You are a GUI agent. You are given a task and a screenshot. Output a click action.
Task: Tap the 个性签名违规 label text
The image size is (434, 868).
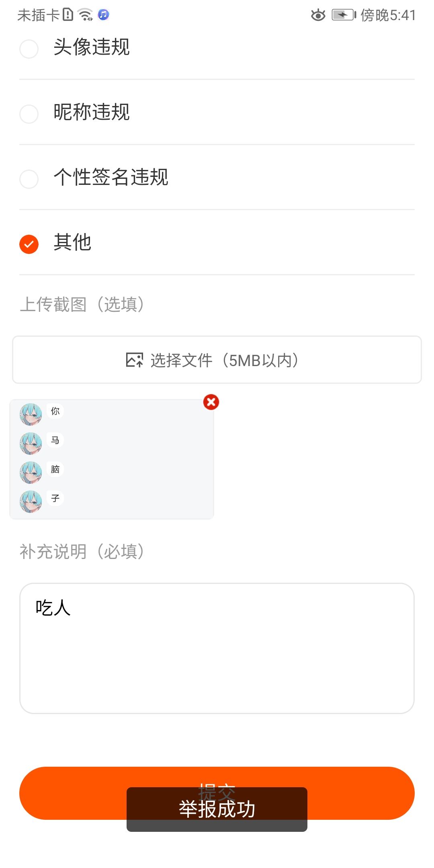tap(111, 177)
